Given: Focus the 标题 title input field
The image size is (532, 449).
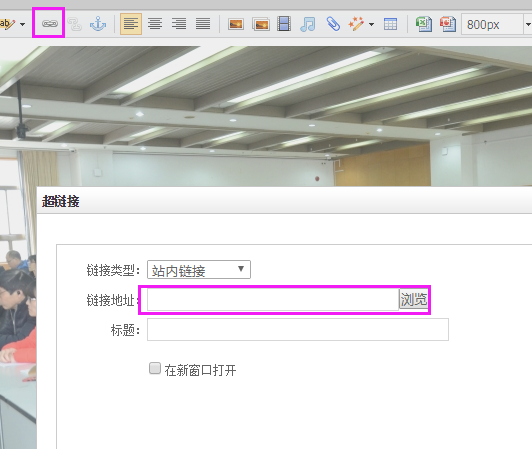Looking at the screenshot, I should coord(298,329).
